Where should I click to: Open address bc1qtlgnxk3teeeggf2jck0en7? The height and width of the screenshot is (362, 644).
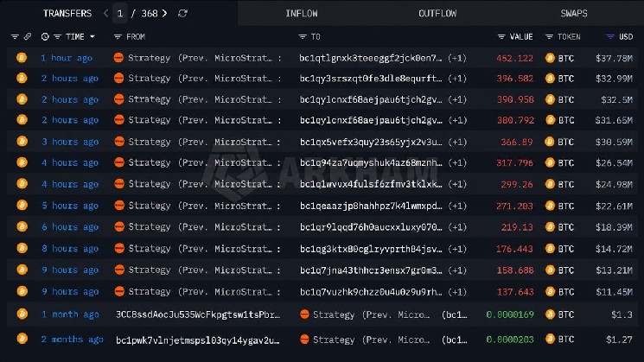coord(371,58)
